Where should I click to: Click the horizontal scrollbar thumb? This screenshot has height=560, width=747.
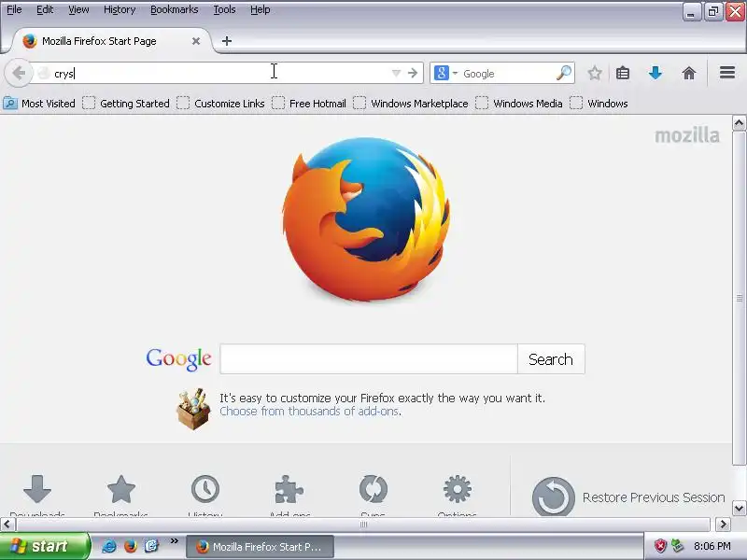(x=363, y=525)
